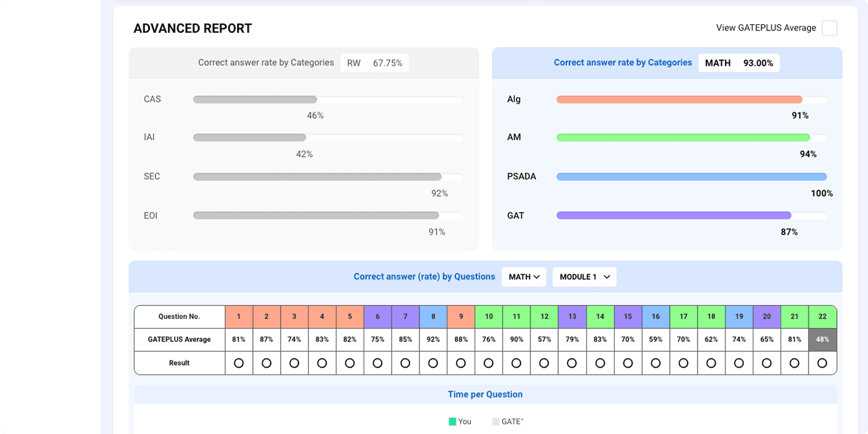Select the MATH 93.00% score badge

[x=739, y=63]
